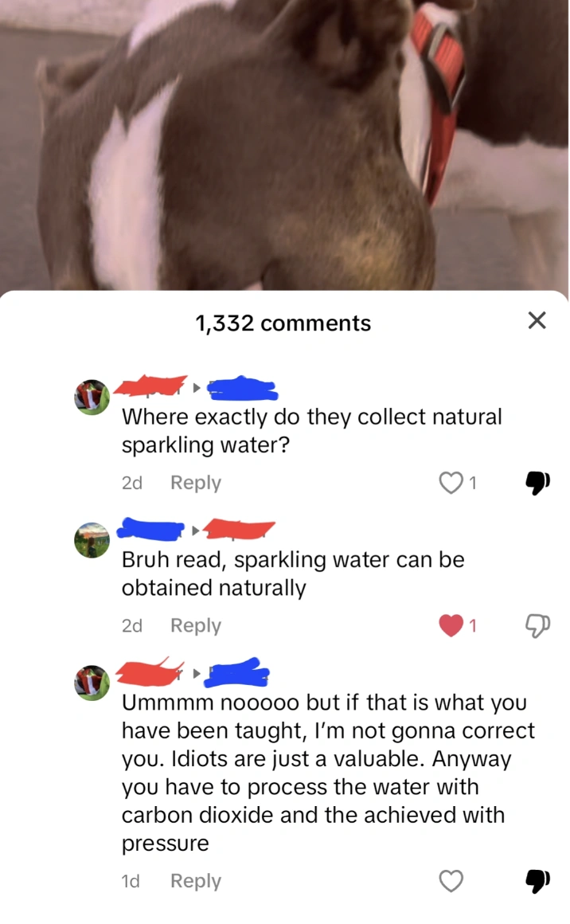Select the '1,332 comments' header
This screenshot has height=924, width=570.
283,323
